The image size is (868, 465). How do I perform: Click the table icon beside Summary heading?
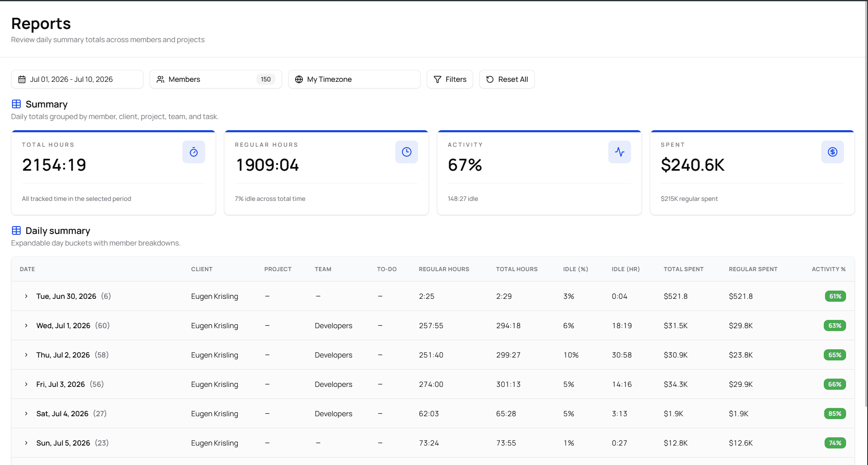tap(16, 104)
